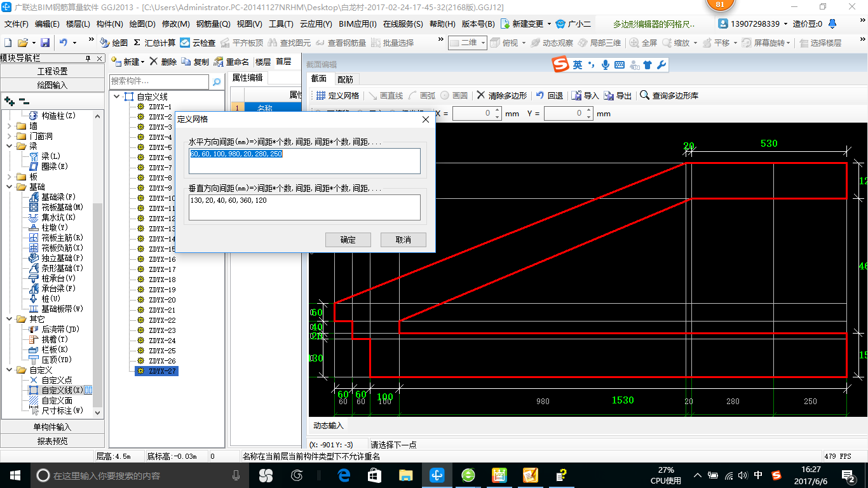Switch to 绘图 drawing mode
868x488 pixels.
114,43
